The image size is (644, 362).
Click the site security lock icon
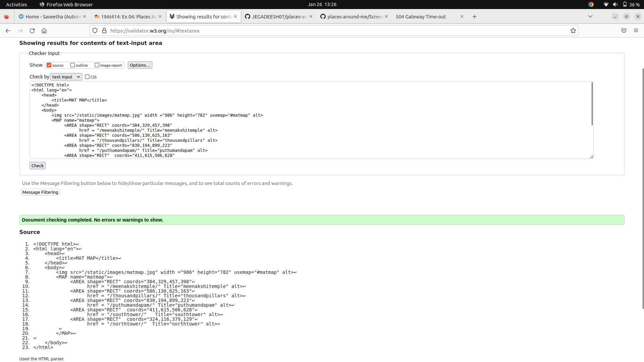pos(104,31)
